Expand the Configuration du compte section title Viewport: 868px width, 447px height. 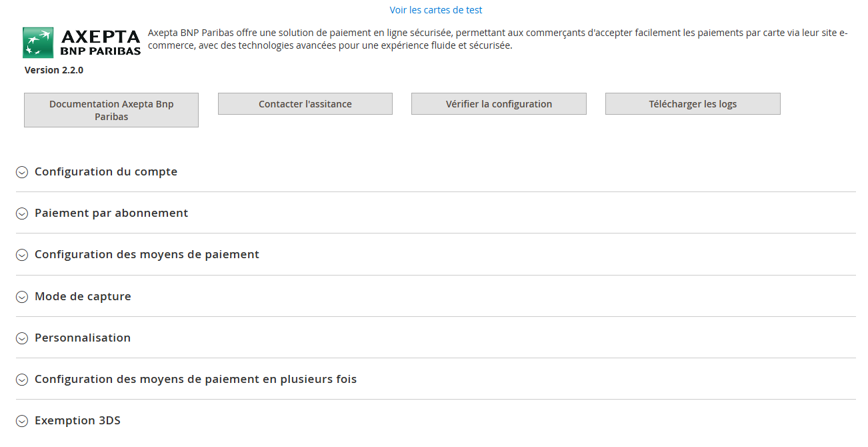click(106, 171)
